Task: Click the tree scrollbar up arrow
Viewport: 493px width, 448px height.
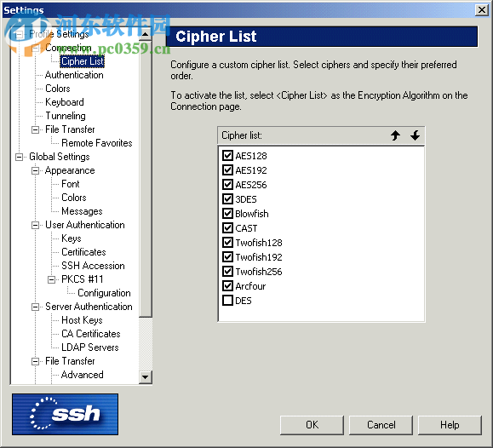Action: click(x=146, y=34)
